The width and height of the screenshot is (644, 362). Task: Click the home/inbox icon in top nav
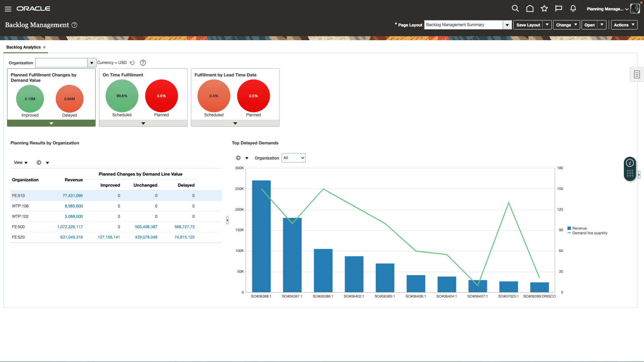[529, 8]
